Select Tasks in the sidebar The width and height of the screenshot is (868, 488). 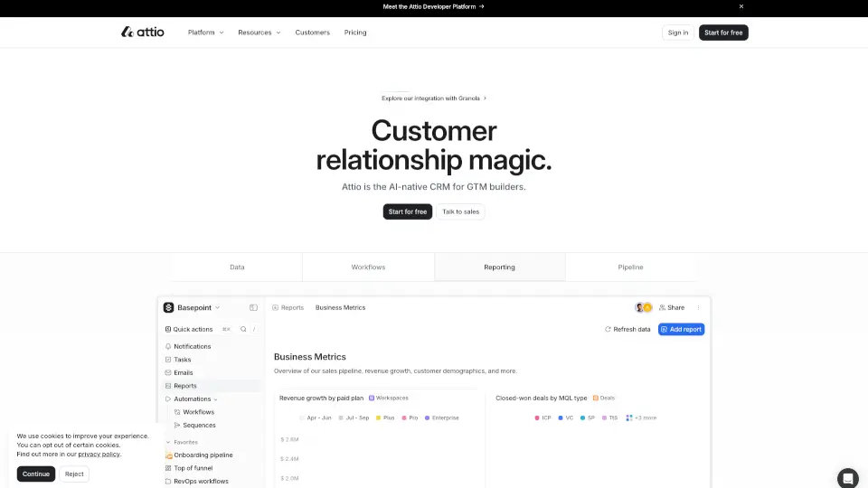coord(182,360)
